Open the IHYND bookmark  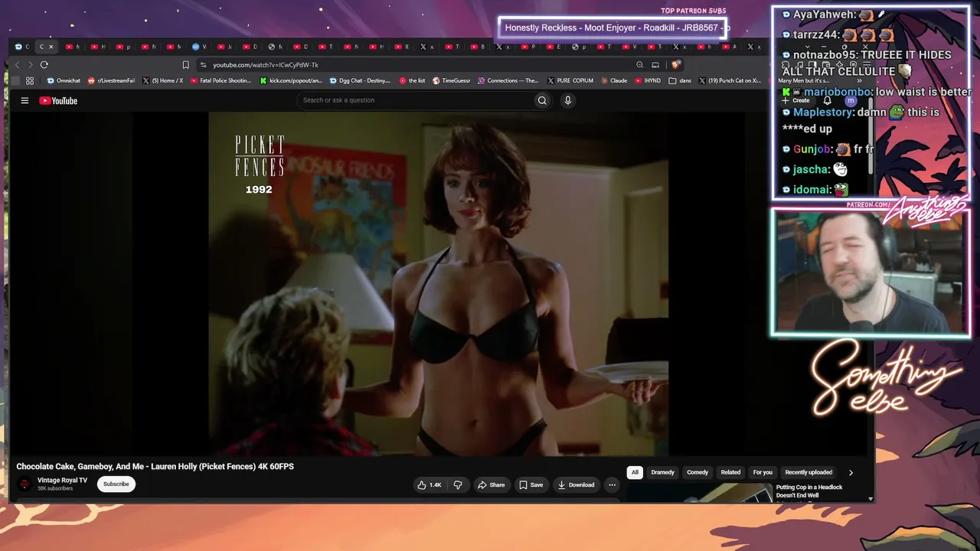tap(648, 80)
